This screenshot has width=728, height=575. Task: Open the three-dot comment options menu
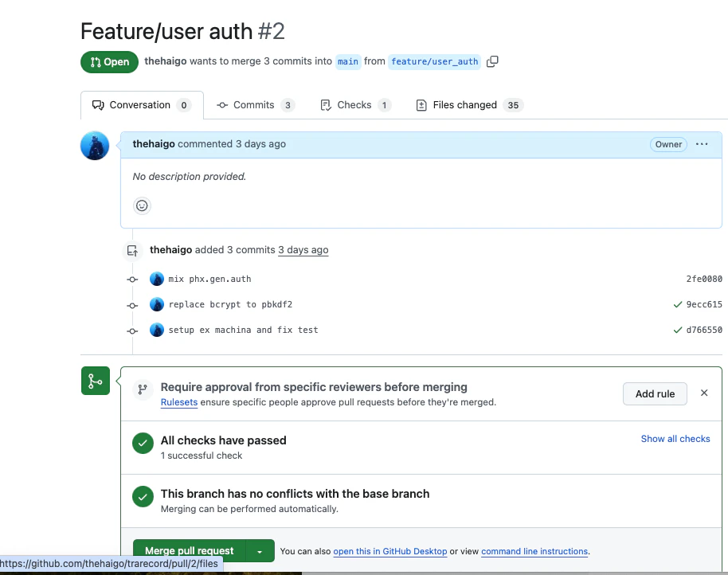702,144
